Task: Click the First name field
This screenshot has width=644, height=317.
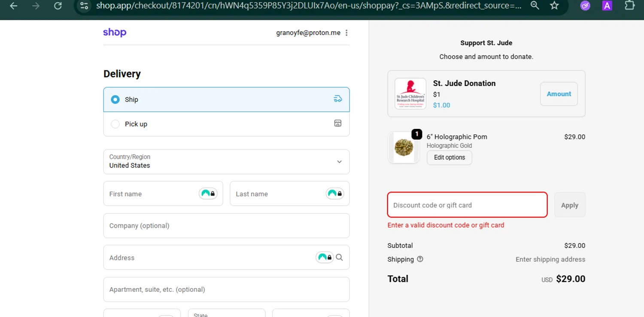Action: tap(163, 193)
